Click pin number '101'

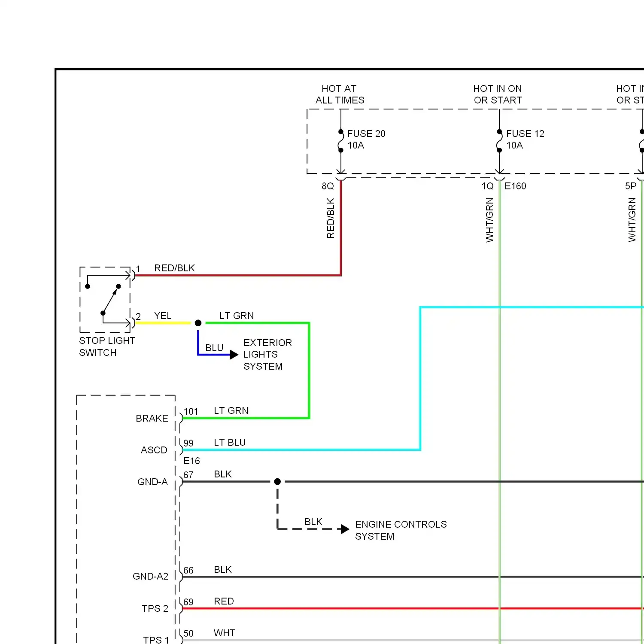[x=191, y=411]
